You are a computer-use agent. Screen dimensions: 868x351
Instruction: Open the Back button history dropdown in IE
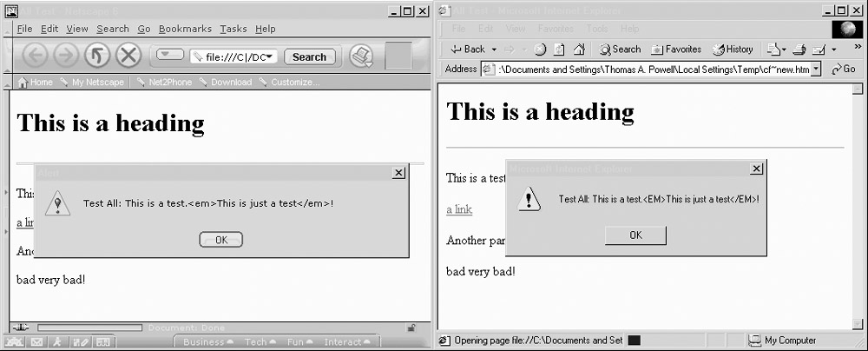click(x=494, y=50)
